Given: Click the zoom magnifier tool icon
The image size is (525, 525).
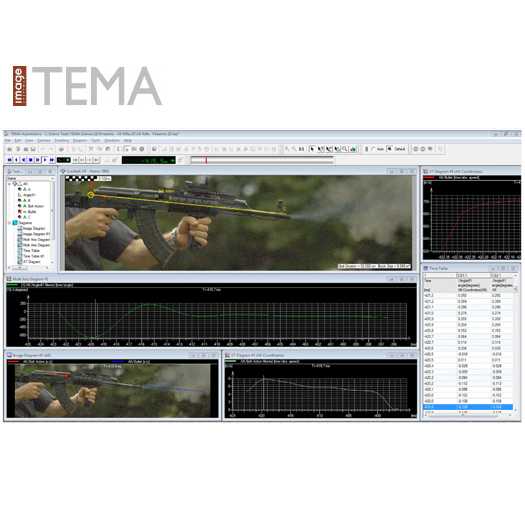Looking at the screenshot, I should 345,149.
